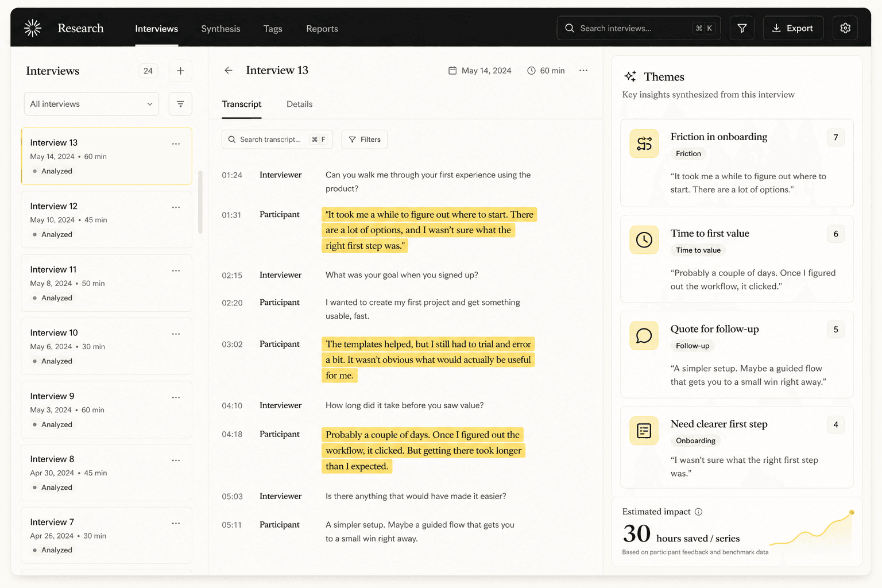
Task: Click the Onboarding tag chip
Action: click(x=695, y=441)
